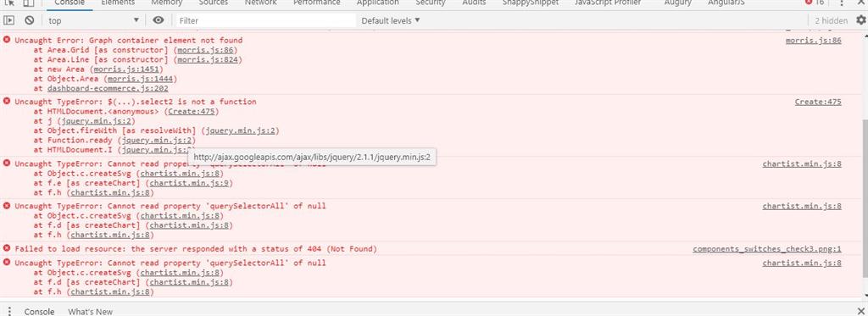Viewport: 868px width, 316px height.
Task: Open the right-aligned Create:475 source link
Action: [818, 102]
